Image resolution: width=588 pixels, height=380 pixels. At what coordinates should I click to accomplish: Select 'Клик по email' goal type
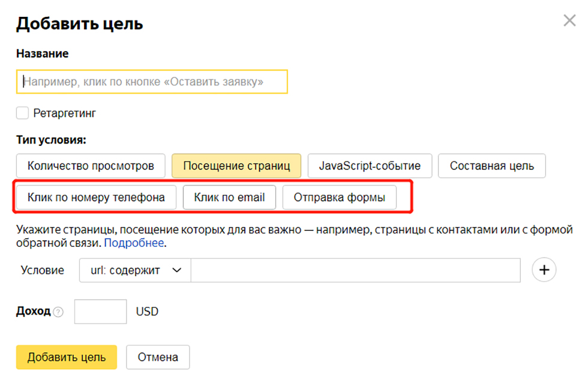[229, 198]
